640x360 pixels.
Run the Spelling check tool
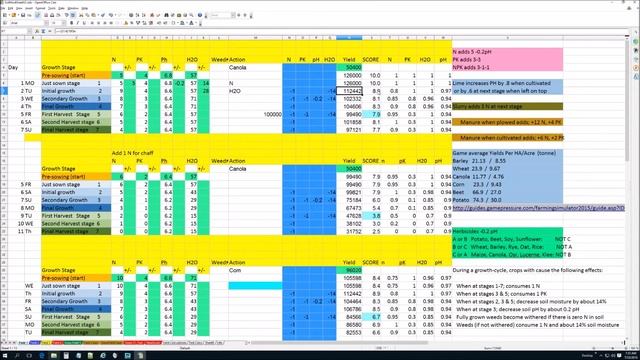67,15
